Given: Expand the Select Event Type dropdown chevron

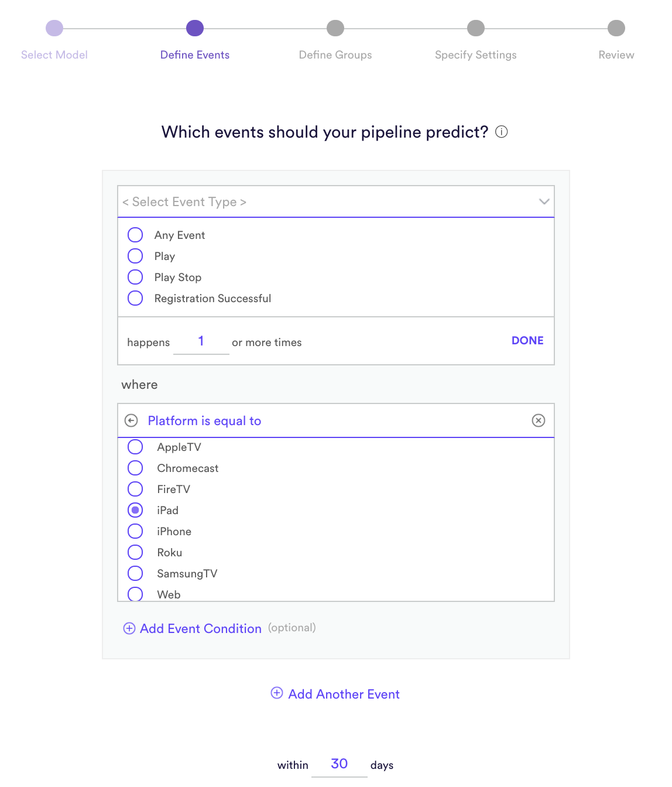Looking at the screenshot, I should tap(544, 201).
